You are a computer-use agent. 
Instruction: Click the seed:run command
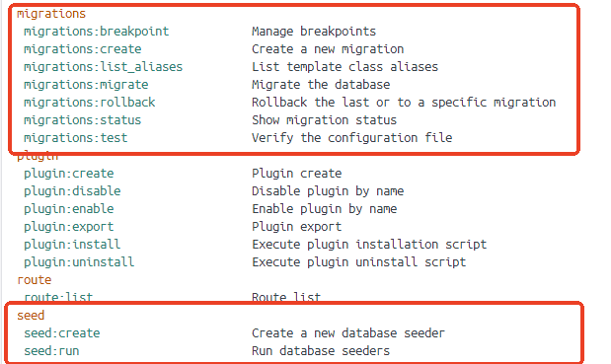(x=51, y=351)
